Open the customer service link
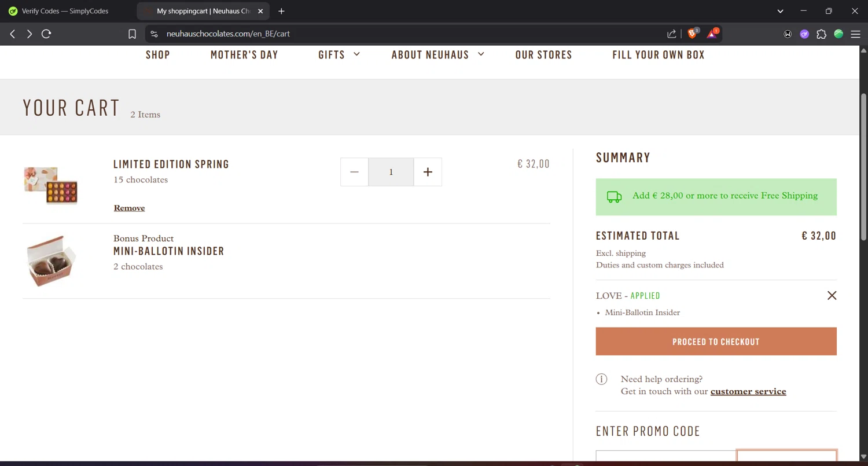The height and width of the screenshot is (466, 868). point(748,391)
